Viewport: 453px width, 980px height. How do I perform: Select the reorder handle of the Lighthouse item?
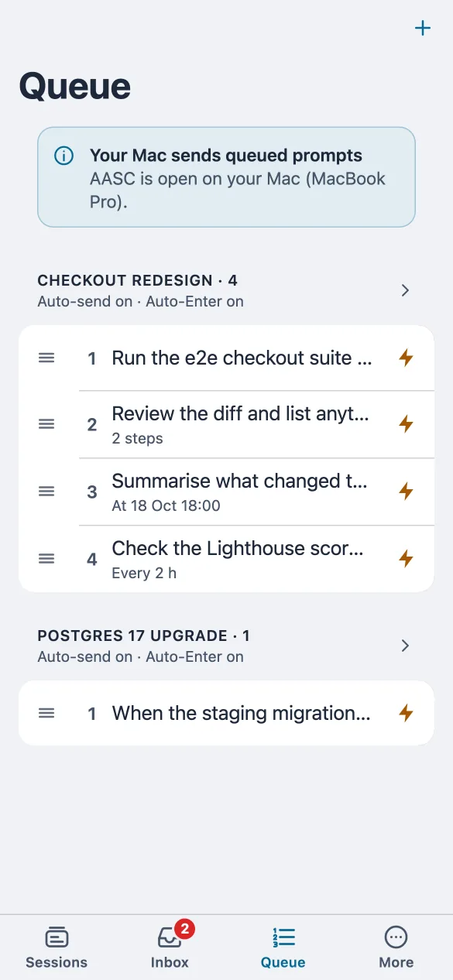pos(46,559)
